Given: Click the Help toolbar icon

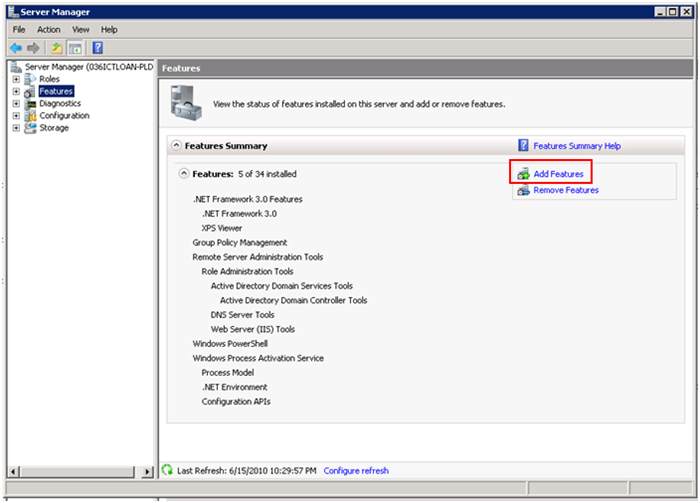Looking at the screenshot, I should click(x=98, y=48).
